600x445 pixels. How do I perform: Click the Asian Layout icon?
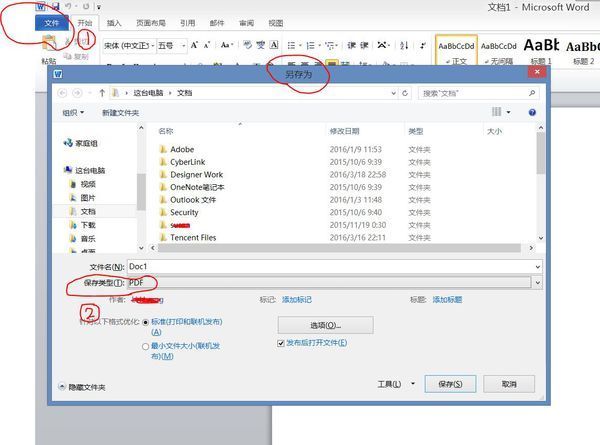click(382, 46)
